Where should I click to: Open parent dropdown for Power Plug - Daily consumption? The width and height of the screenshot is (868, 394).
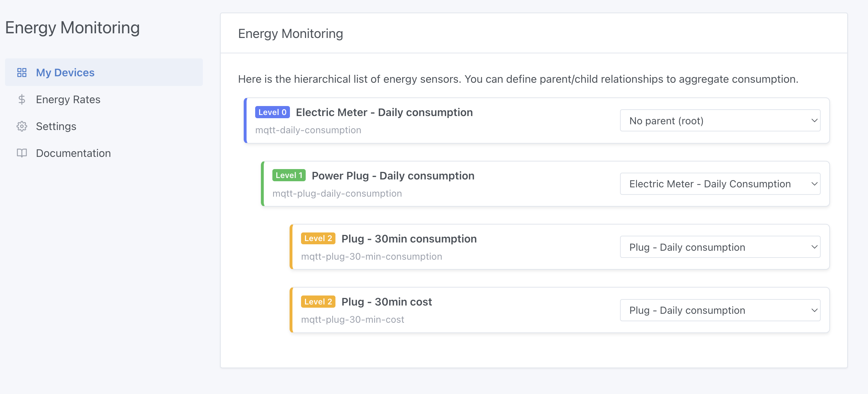[x=720, y=183]
